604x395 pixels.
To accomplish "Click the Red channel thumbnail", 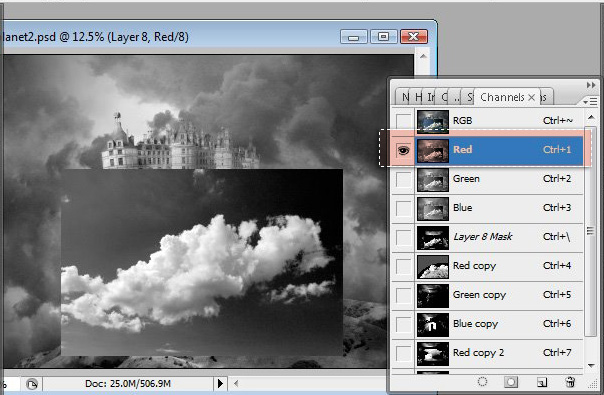I will tap(433, 151).
